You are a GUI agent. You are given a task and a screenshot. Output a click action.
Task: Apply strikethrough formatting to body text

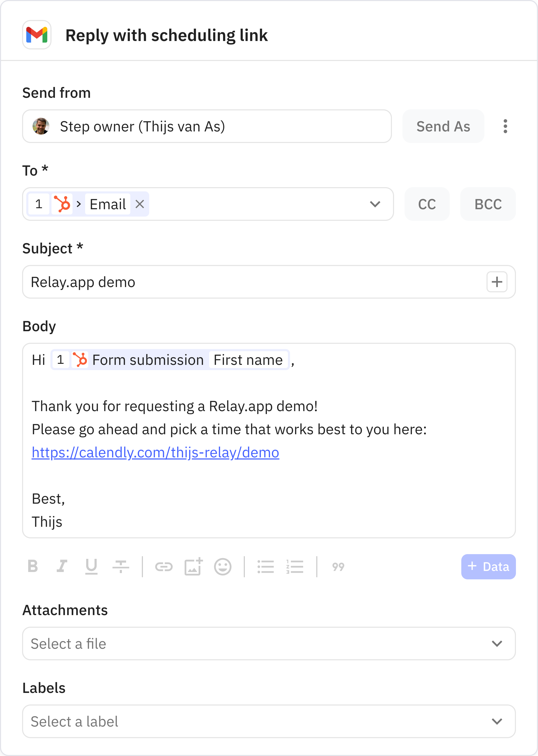pyautogui.click(x=121, y=567)
